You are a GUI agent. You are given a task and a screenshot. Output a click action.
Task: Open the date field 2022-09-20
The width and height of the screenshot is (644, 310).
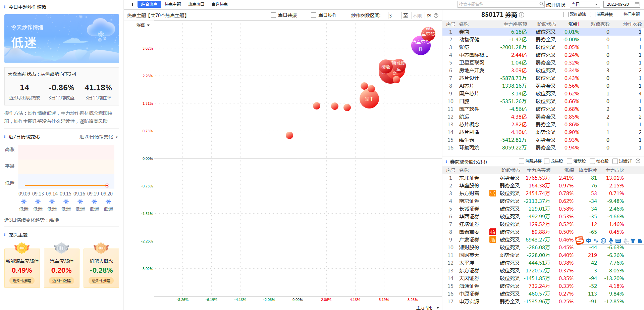[622, 4]
